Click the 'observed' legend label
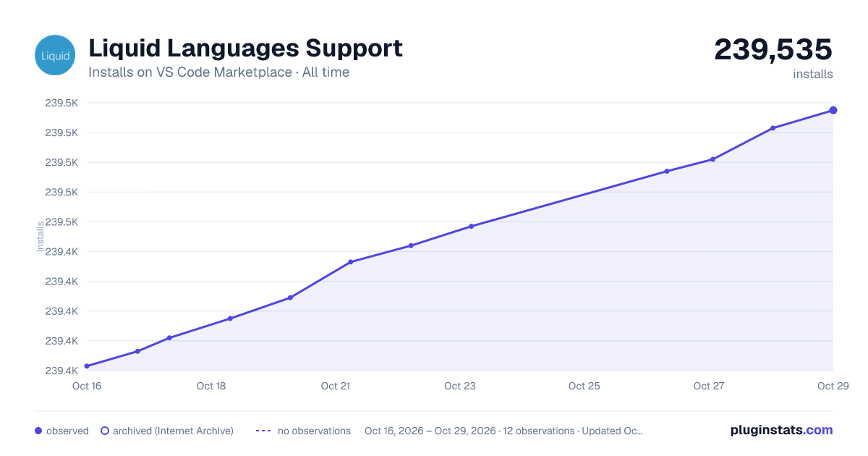 pos(67,431)
